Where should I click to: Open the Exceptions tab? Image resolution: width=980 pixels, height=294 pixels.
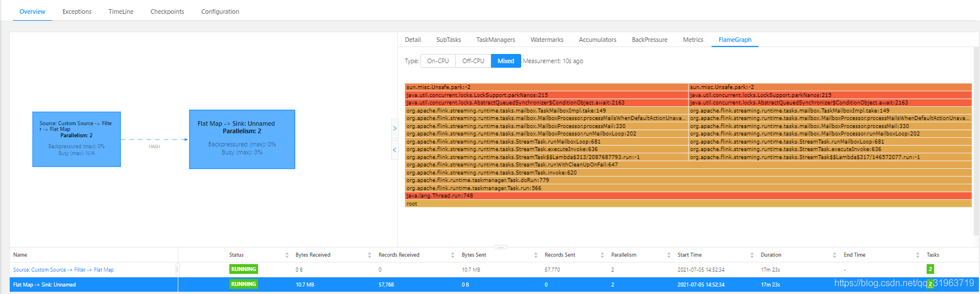pyautogui.click(x=77, y=11)
